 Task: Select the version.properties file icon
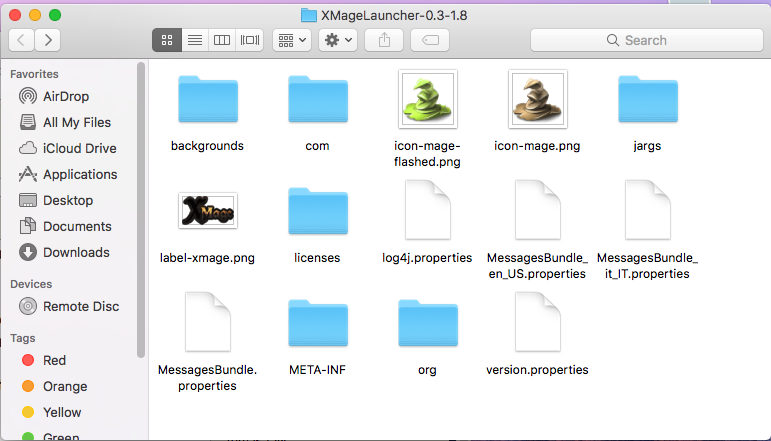click(537, 324)
